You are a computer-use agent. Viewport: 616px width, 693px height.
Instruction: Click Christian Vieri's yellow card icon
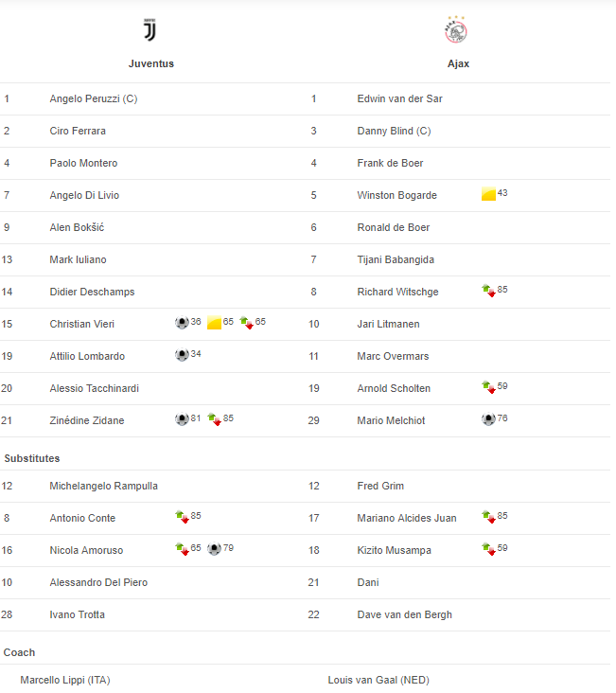(x=214, y=323)
